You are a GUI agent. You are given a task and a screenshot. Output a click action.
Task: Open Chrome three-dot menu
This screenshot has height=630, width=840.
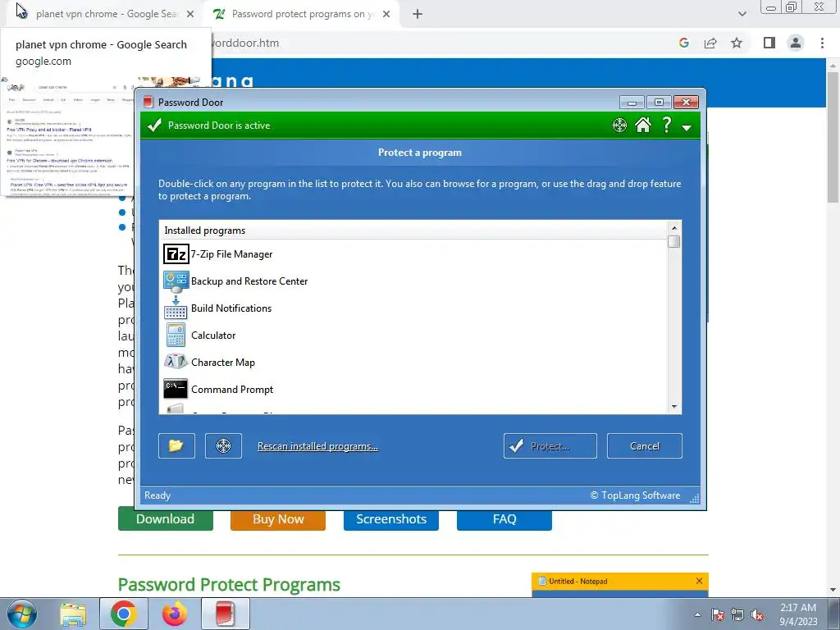click(x=822, y=43)
